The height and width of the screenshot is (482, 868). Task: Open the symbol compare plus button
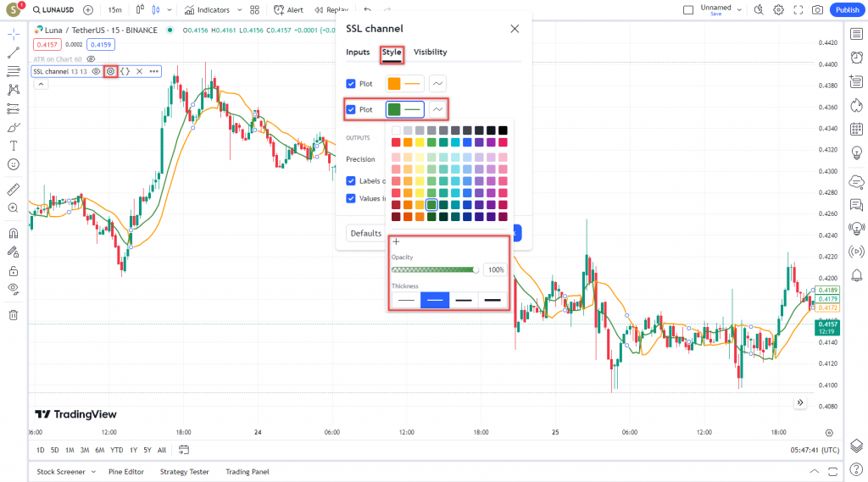[88, 10]
